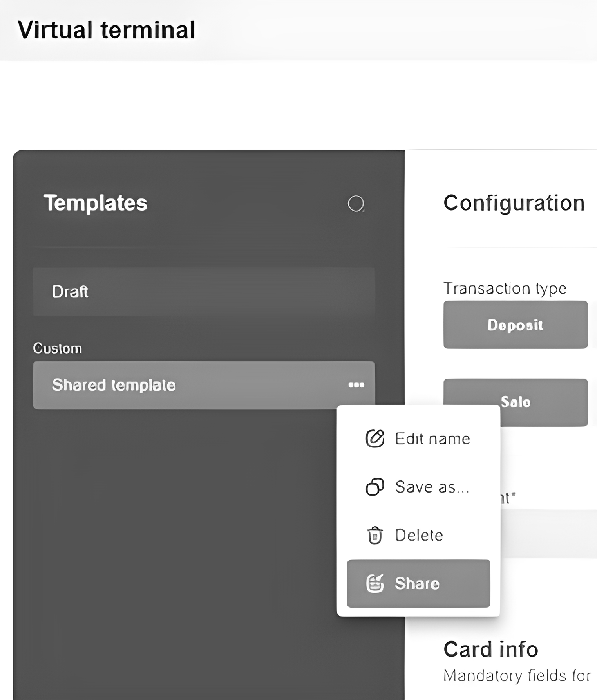Click the Virtual terminal page title
Image resolution: width=597 pixels, height=700 pixels.
(x=107, y=30)
